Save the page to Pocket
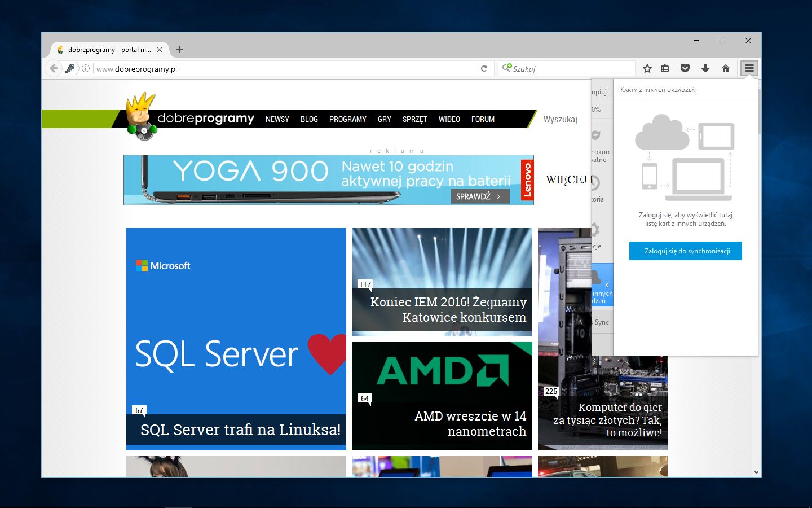The width and height of the screenshot is (812, 508). point(685,68)
